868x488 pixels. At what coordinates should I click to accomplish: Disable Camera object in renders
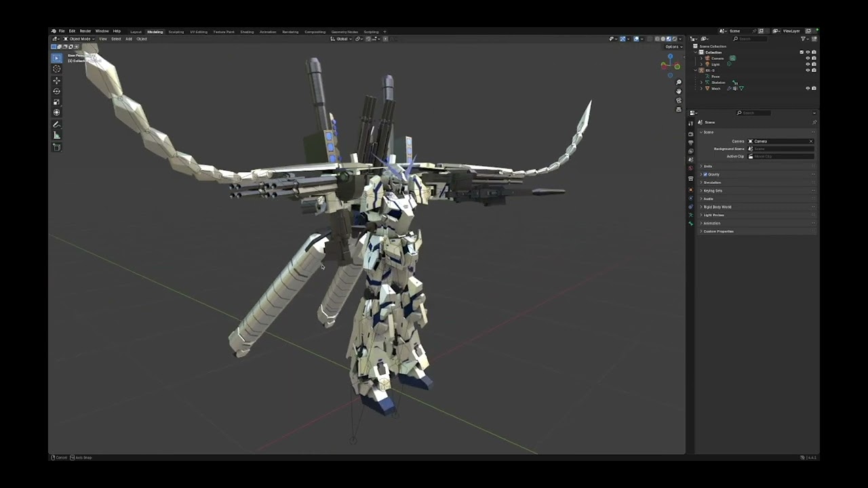[814, 58]
